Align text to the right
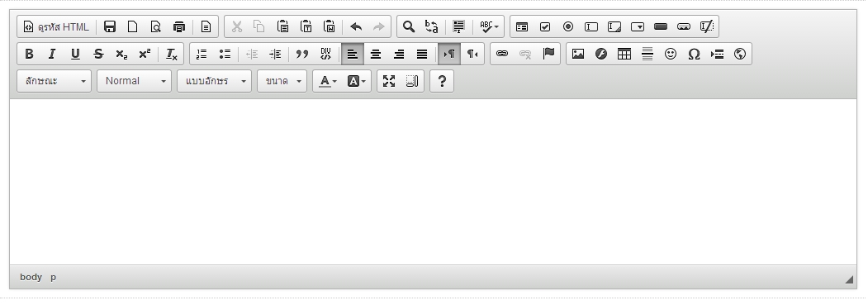The image size is (868, 305). pos(399,54)
